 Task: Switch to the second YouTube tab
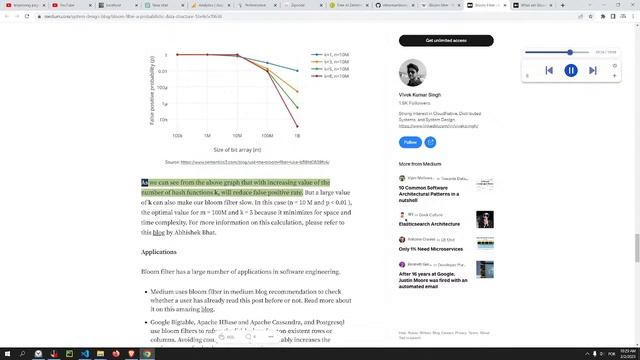point(71,5)
